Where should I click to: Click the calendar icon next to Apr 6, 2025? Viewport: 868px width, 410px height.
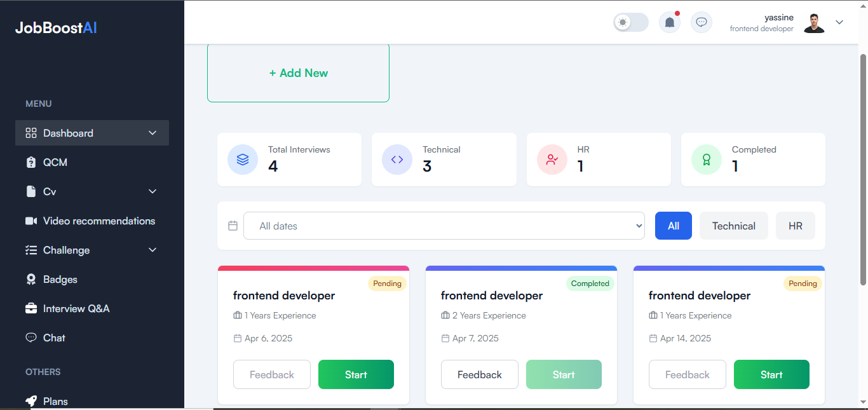(238, 338)
